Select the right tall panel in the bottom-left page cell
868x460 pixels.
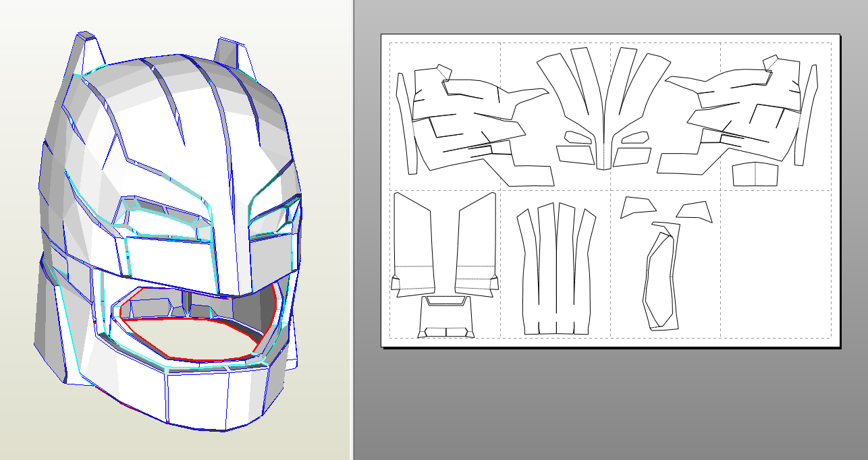pyautogui.click(x=478, y=243)
